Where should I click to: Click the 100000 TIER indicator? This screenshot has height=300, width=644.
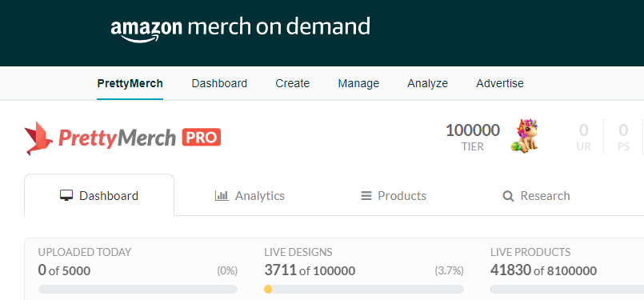pyautogui.click(x=473, y=137)
